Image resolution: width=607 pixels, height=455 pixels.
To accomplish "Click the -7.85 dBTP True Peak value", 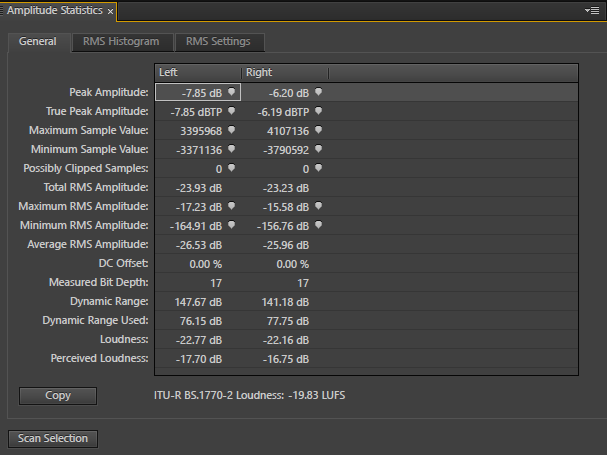I will pyautogui.click(x=196, y=112).
